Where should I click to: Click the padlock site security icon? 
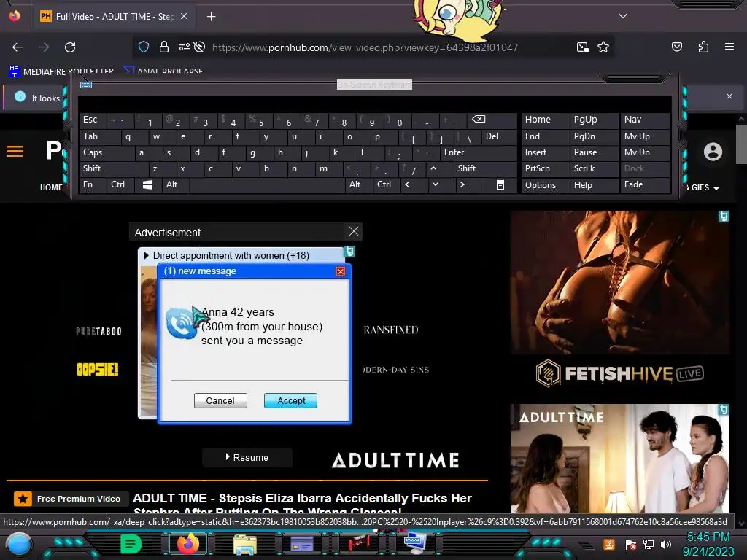[x=164, y=47]
